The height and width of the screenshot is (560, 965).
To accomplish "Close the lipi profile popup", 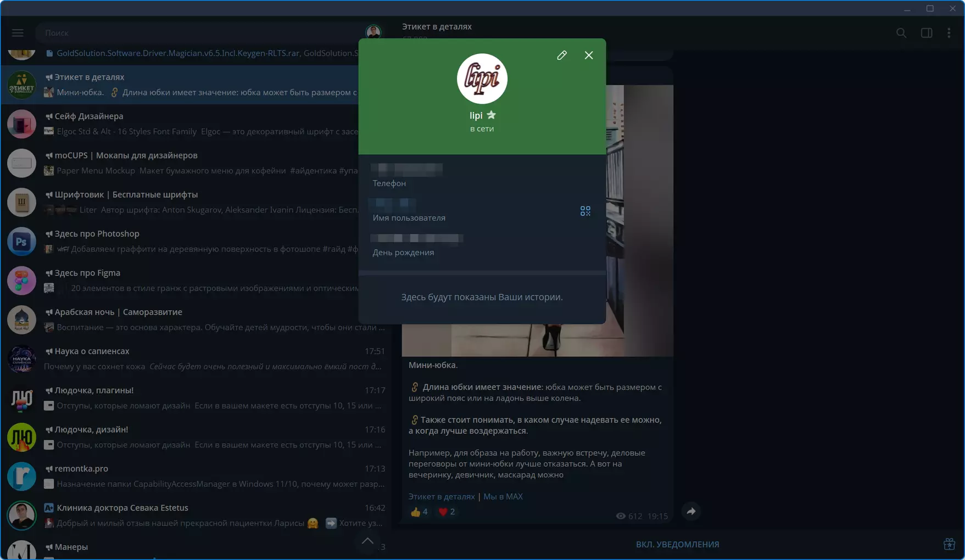I will pyautogui.click(x=589, y=55).
